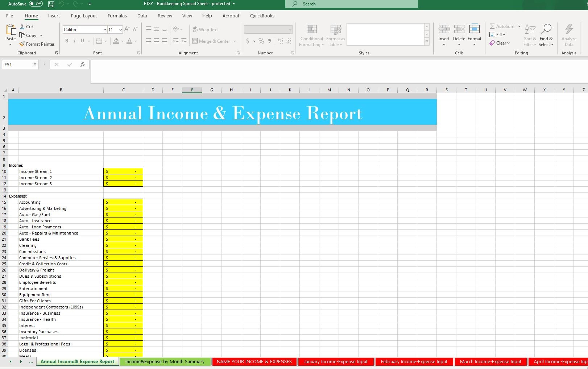Switch to the Formulas ribbon tab
The width and height of the screenshot is (588, 369).
click(117, 16)
